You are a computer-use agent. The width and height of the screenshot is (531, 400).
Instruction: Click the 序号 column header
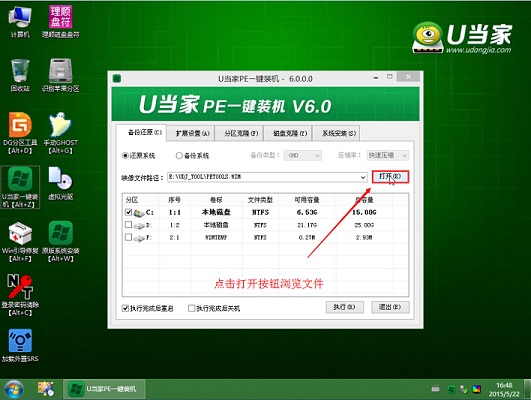pyautogui.click(x=174, y=200)
